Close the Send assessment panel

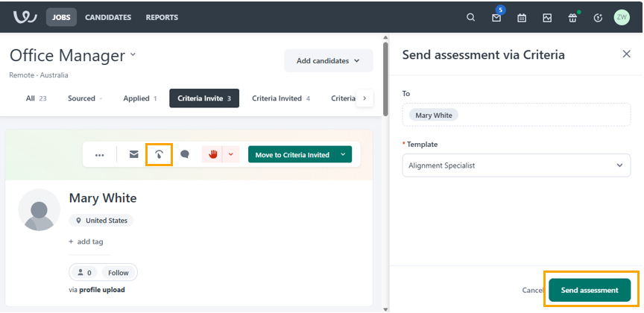click(626, 54)
